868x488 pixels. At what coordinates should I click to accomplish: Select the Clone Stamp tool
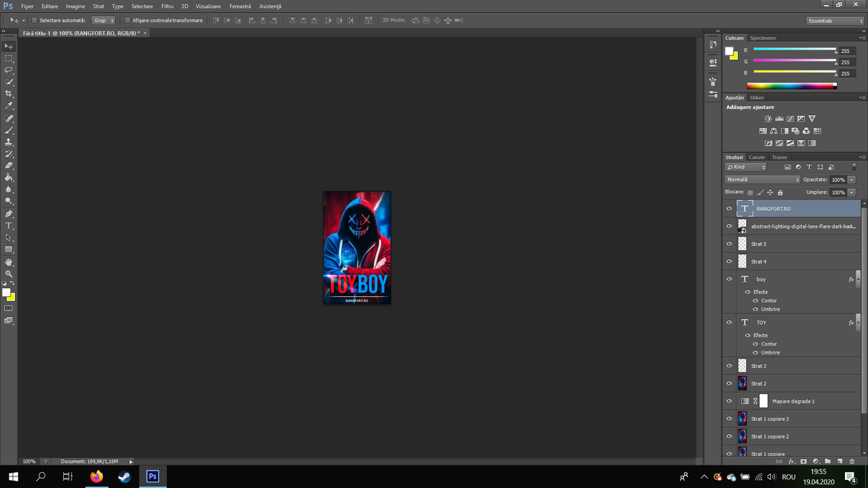(x=9, y=142)
